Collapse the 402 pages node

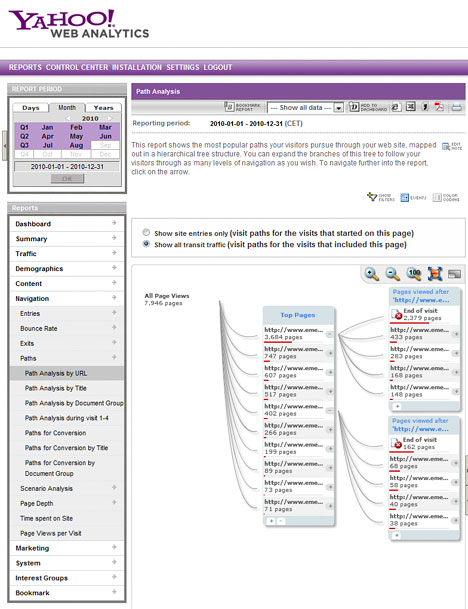(329, 411)
